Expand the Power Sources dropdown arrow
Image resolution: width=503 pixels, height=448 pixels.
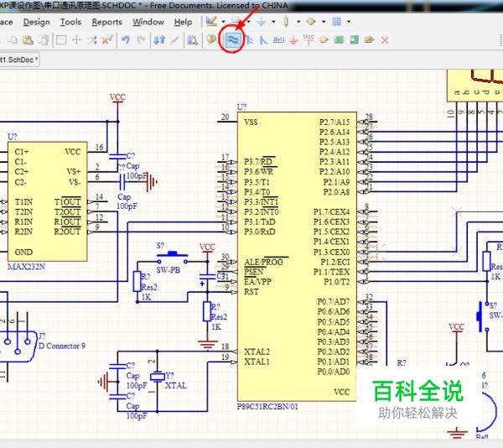point(273,22)
